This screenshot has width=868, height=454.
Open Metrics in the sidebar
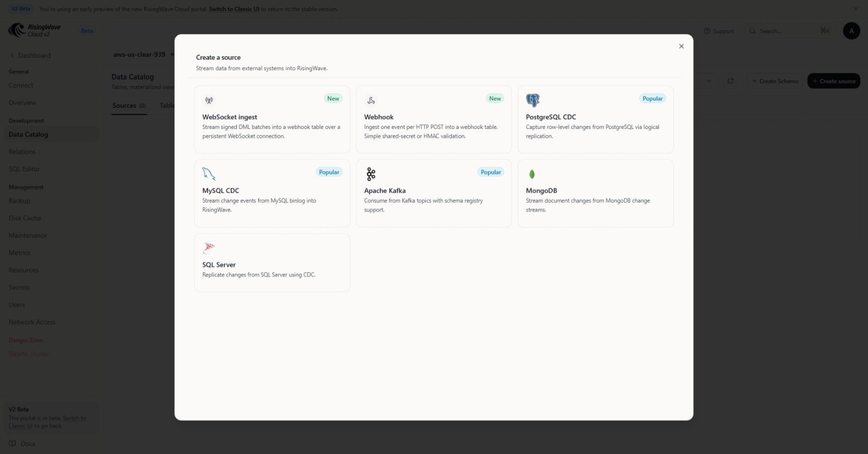[x=20, y=253]
